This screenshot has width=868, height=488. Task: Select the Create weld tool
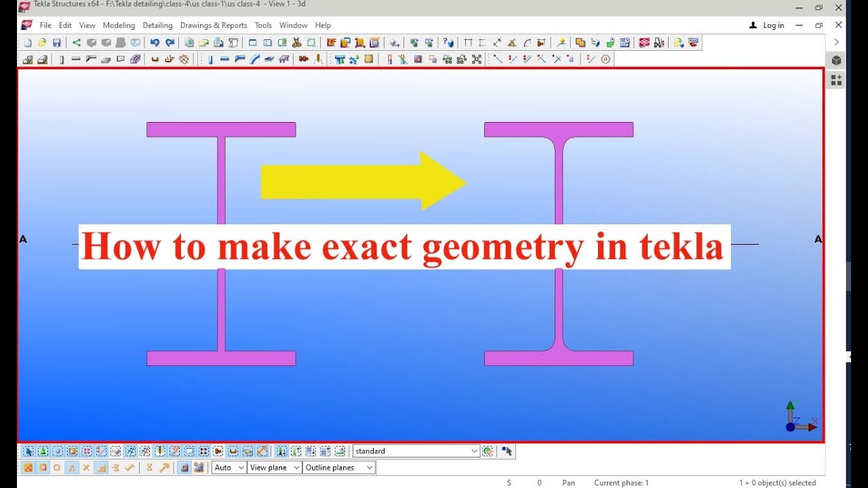tap(318, 59)
